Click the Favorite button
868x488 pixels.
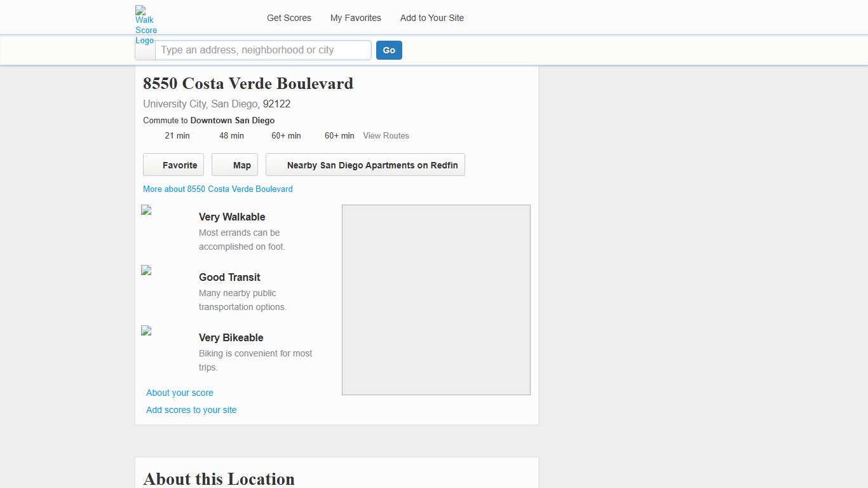coord(173,165)
